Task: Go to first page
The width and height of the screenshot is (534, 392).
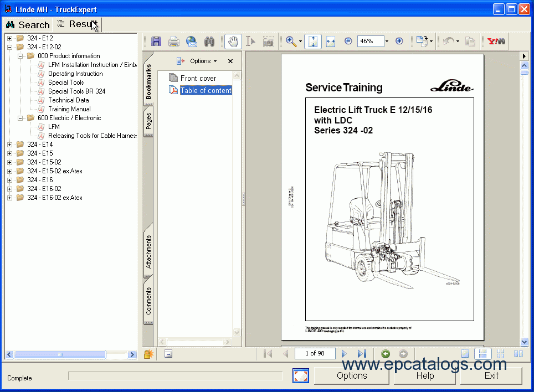Action: click(x=268, y=354)
